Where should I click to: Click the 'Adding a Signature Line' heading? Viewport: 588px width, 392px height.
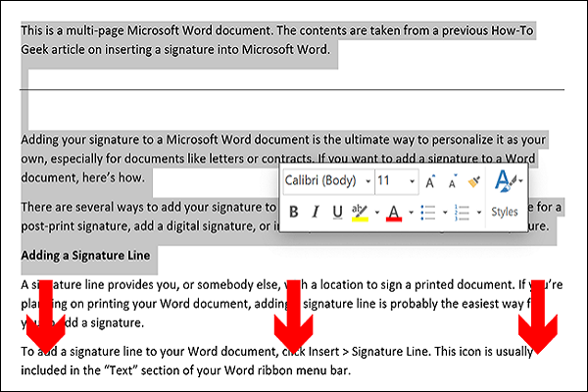[x=84, y=256]
